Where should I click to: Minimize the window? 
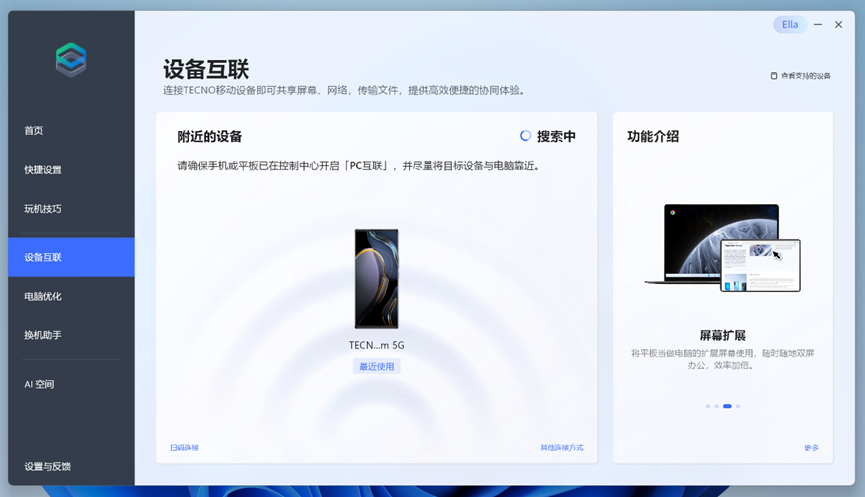[x=818, y=24]
